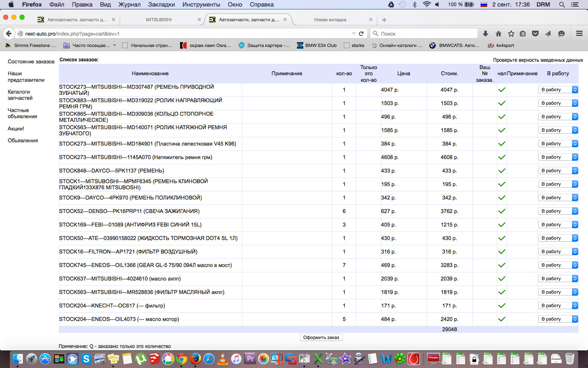
Task: Open "В работу" dropdown for ENEOS OIL4073 row
Action: pyautogui.click(x=558, y=319)
